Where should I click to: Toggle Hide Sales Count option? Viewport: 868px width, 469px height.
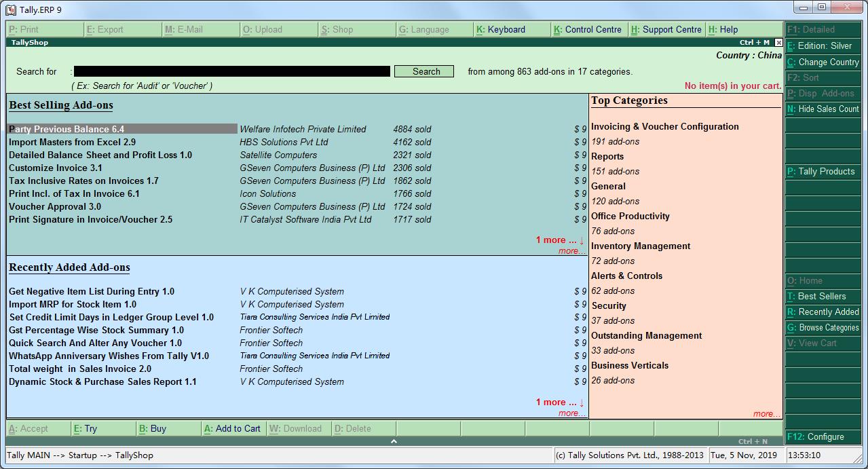point(823,109)
